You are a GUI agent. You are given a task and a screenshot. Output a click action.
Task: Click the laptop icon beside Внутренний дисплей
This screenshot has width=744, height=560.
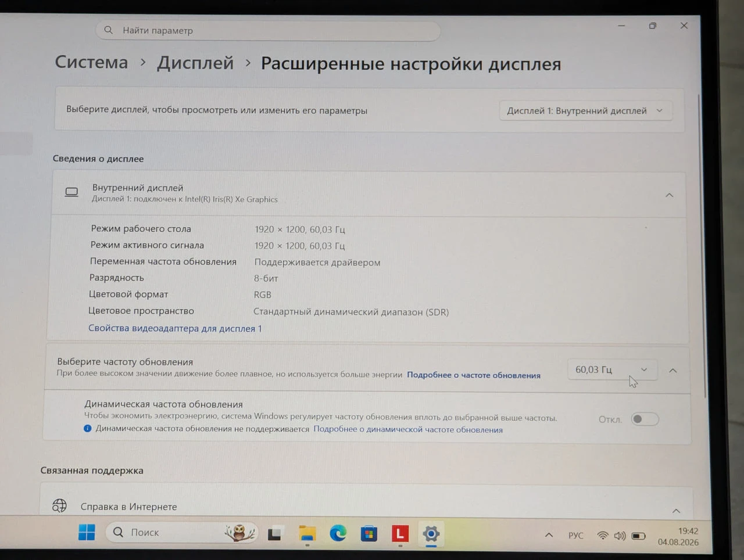(x=71, y=192)
